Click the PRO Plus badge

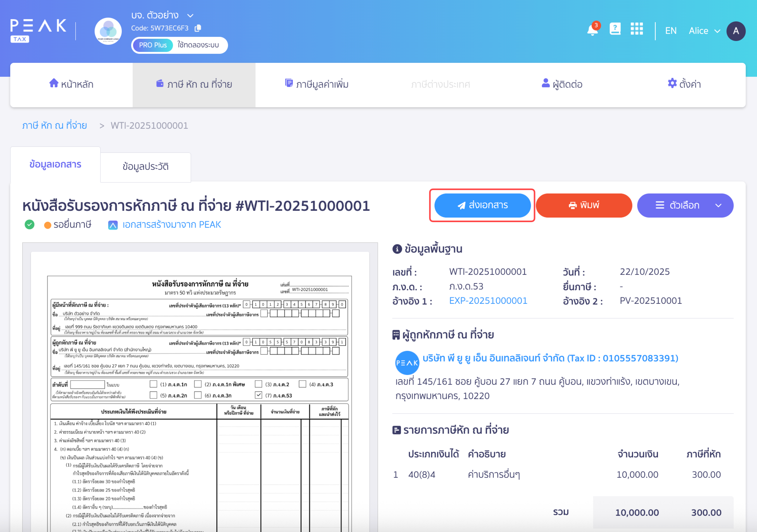coord(152,45)
